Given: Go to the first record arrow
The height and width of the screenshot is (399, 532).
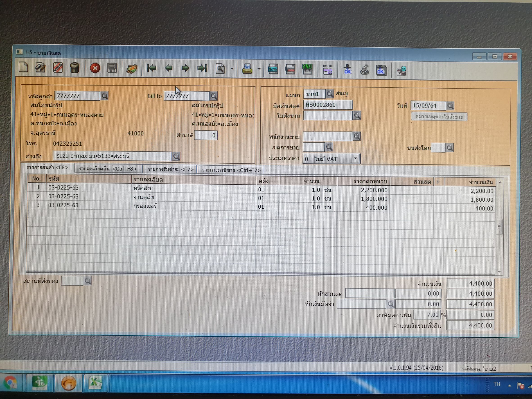Looking at the screenshot, I should click(151, 68).
